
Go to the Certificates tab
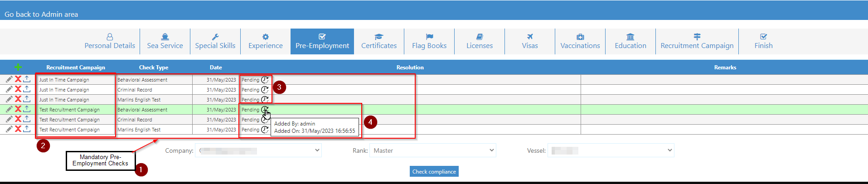click(379, 41)
